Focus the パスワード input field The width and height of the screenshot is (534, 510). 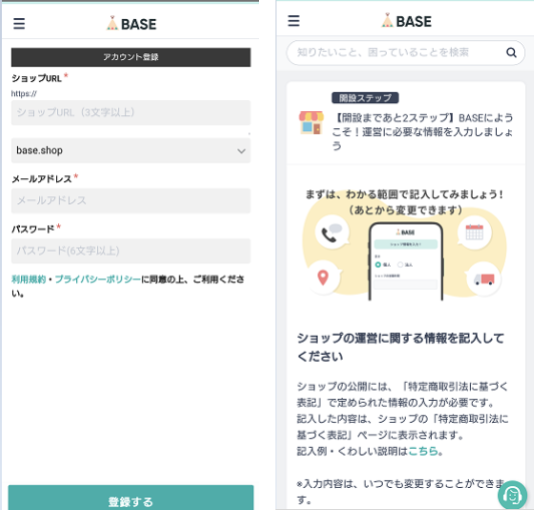pos(131,251)
